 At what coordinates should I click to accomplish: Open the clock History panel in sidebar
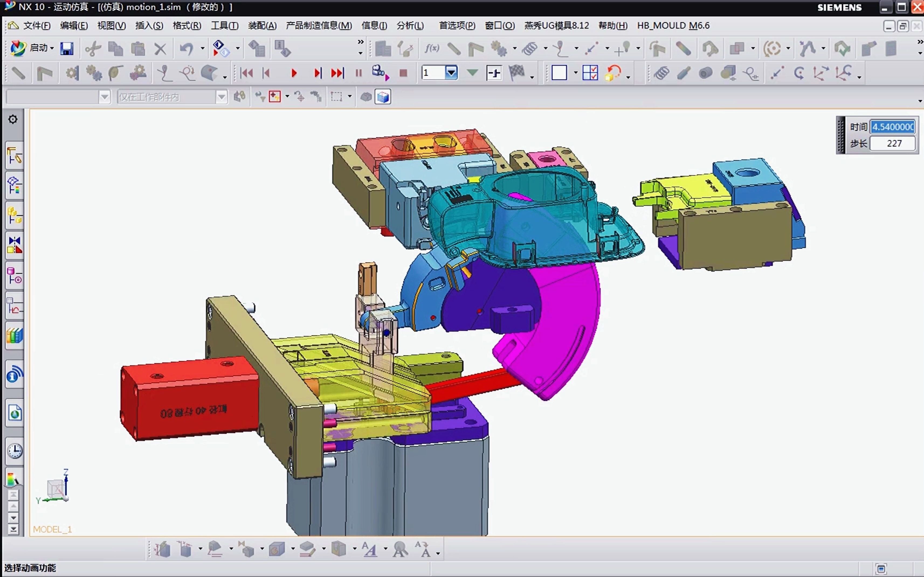pyautogui.click(x=15, y=451)
